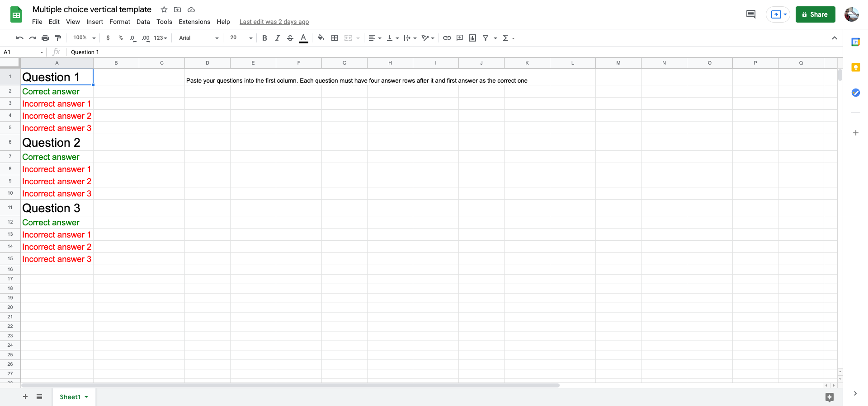Click the insert chart icon
This screenshot has width=868, height=406.
472,38
